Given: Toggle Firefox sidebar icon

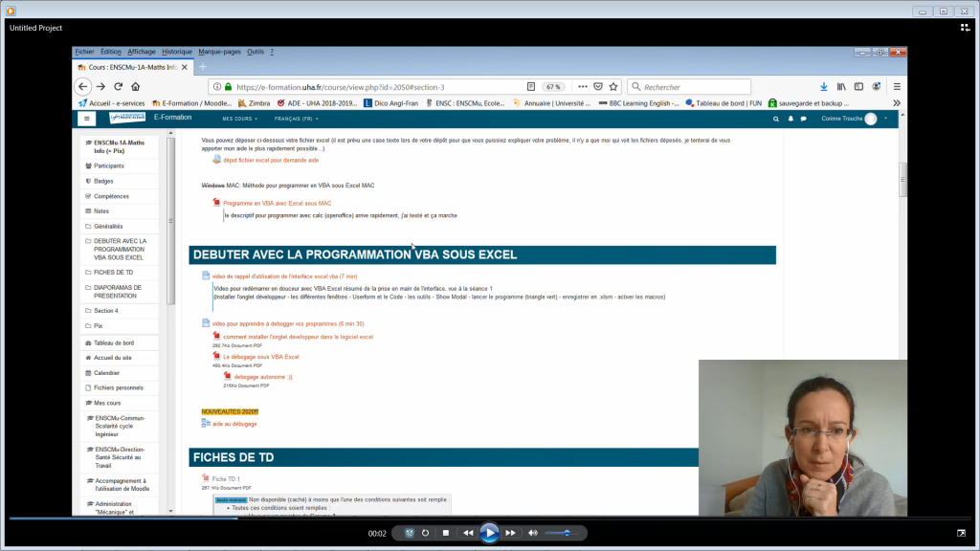Looking at the screenshot, I should [858, 87].
